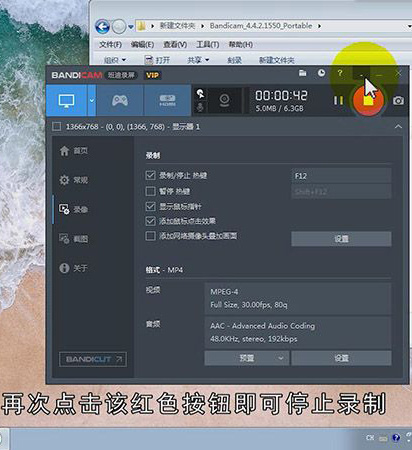The height and width of the screenshot is (450, 412).
Task: Open output folder icon in title bar
Action: click(x=303, y=73)
